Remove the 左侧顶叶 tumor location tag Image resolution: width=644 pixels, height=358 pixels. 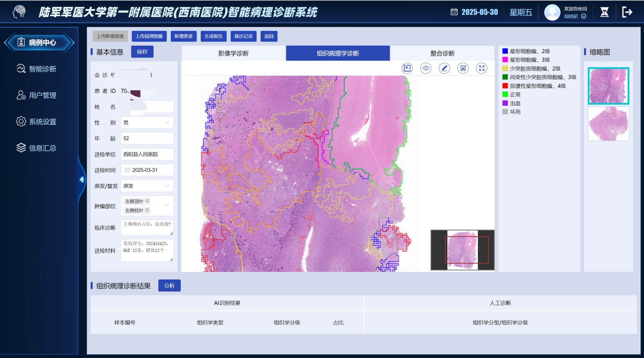(147, 201)
